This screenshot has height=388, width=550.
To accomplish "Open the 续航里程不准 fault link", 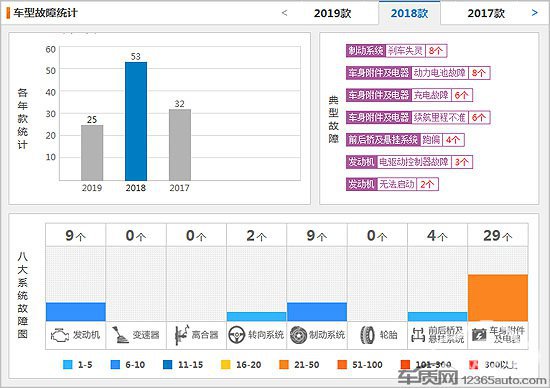I will coord(439,118).
